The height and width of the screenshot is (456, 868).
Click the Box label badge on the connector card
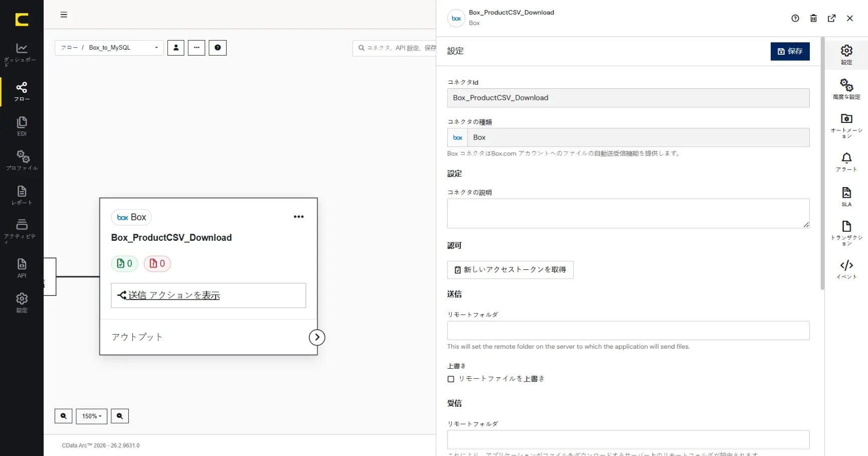click(131, 217)
